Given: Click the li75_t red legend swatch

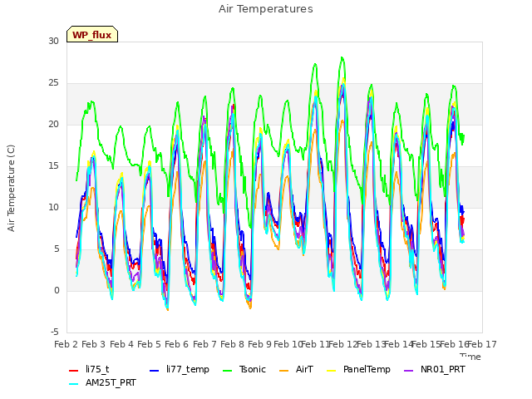Looking at the screenshot, I should point(74,371).
